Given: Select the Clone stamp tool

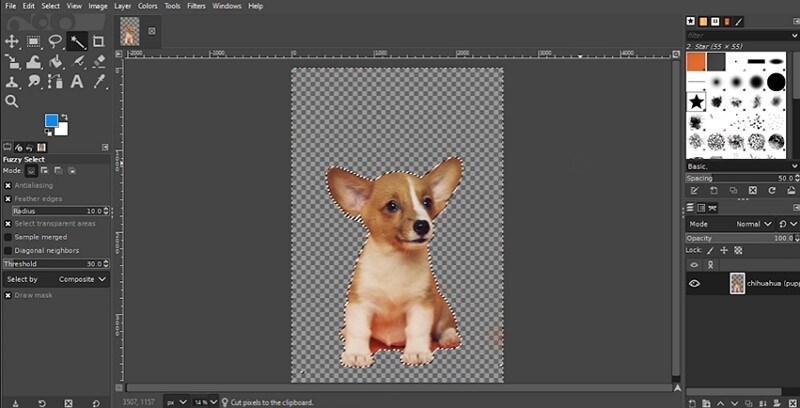Looking at the screenshot, I should tap(11, 82).
